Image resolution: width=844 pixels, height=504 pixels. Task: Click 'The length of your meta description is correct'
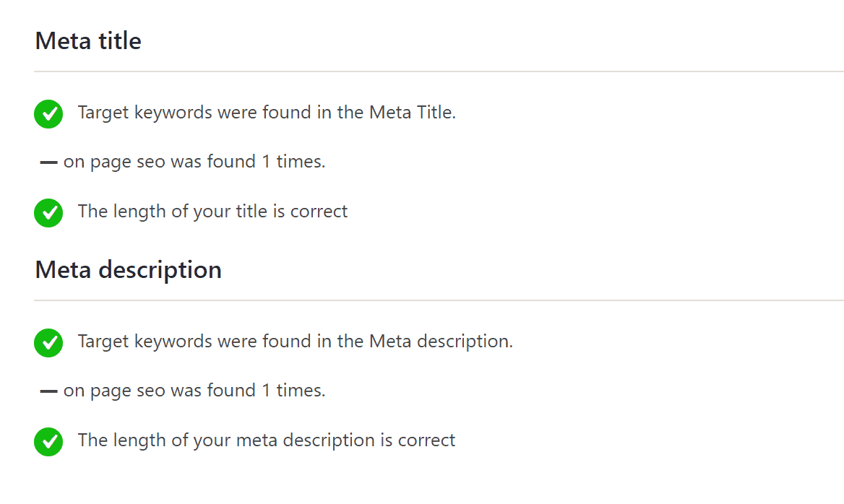(267, 440)
